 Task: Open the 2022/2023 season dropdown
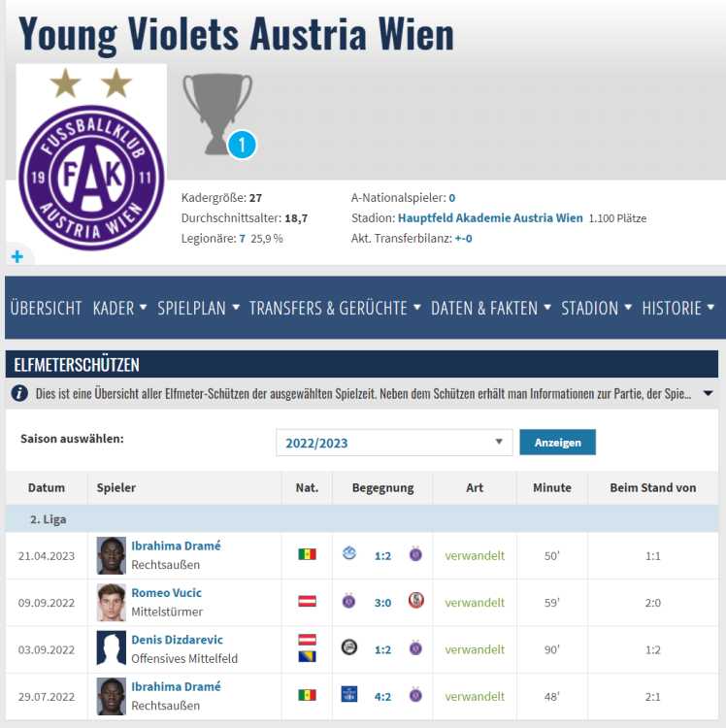click(393, 443)
